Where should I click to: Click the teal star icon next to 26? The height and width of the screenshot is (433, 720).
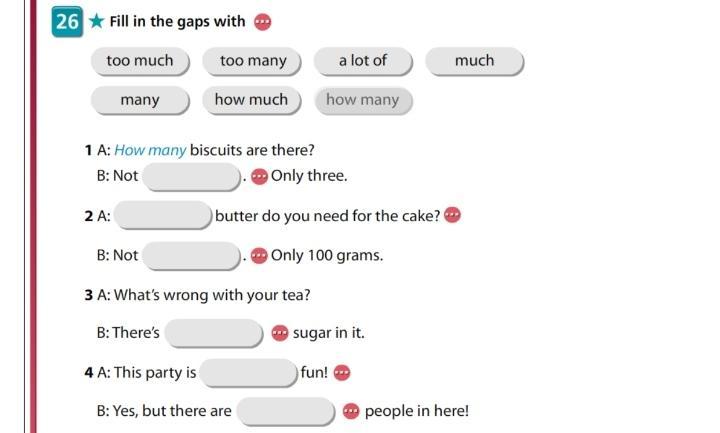[96, 21]
